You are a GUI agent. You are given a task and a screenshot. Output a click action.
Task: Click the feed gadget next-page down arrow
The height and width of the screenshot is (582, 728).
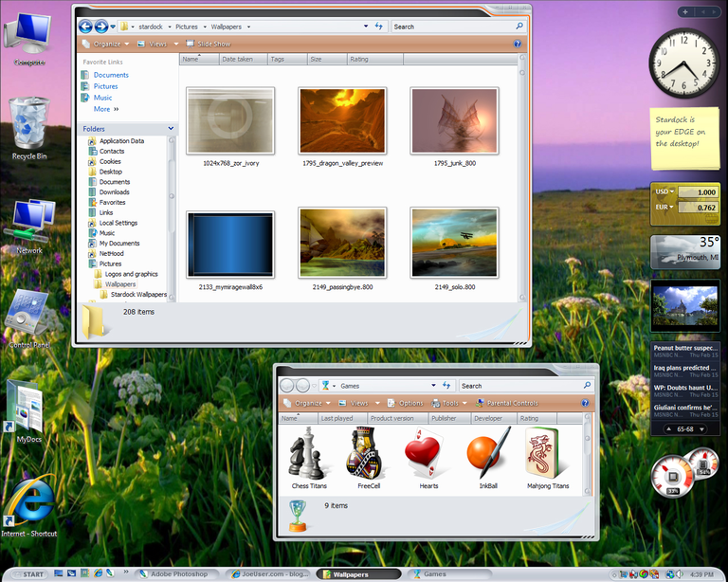click(x=701, y=429)
